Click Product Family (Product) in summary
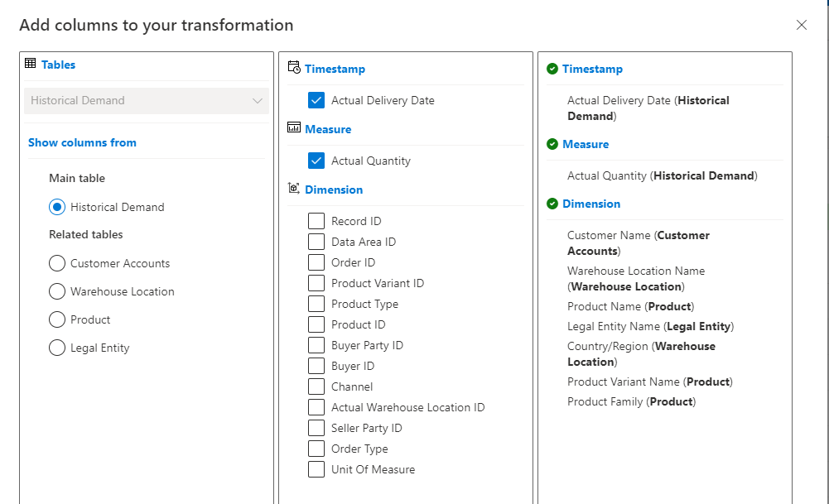Viewport: 829px width, 504px height. [x=631, y=401]
